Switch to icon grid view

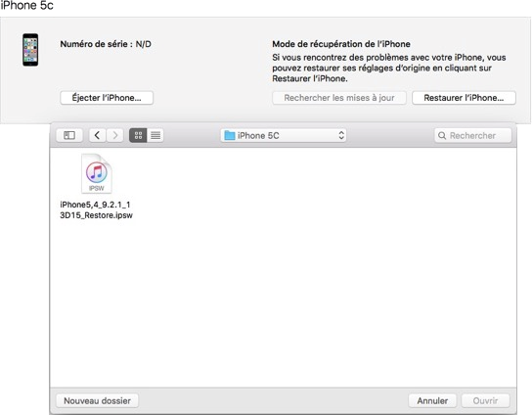point(138,135)
